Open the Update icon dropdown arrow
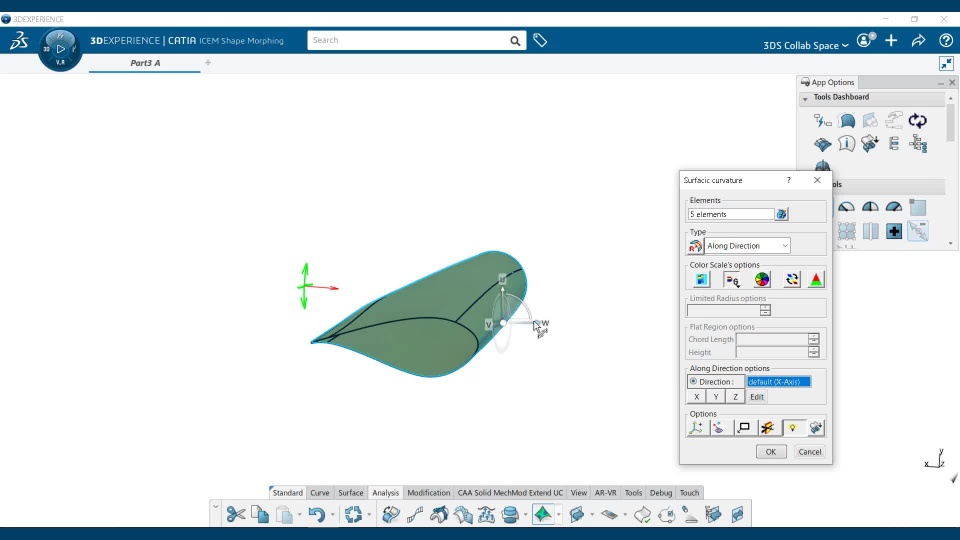The image size is (960, 540). click(x=369, y=515)
